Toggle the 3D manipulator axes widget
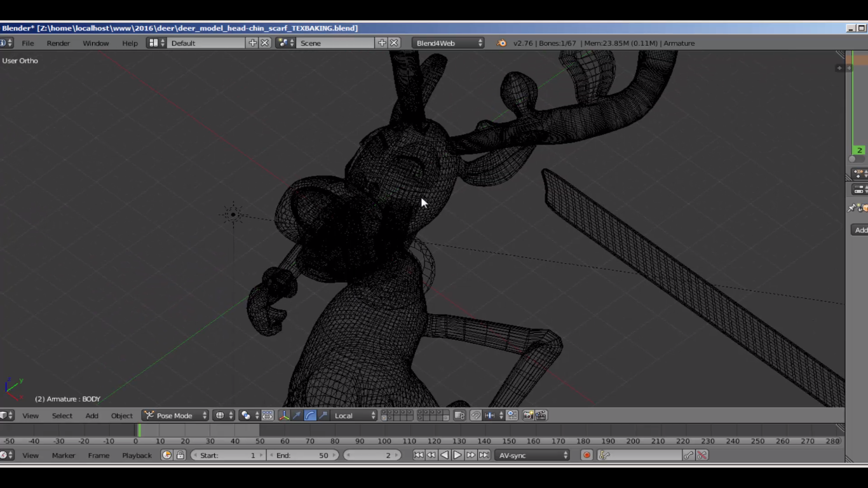Image resolution: width=868 pixels, height=488 pixels. tap(284, 416)
